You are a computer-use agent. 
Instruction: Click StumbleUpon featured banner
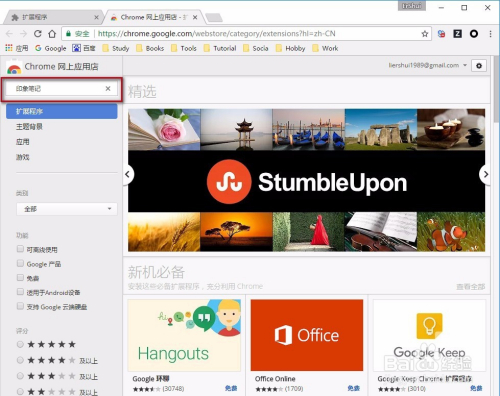(x=307, y=180)
